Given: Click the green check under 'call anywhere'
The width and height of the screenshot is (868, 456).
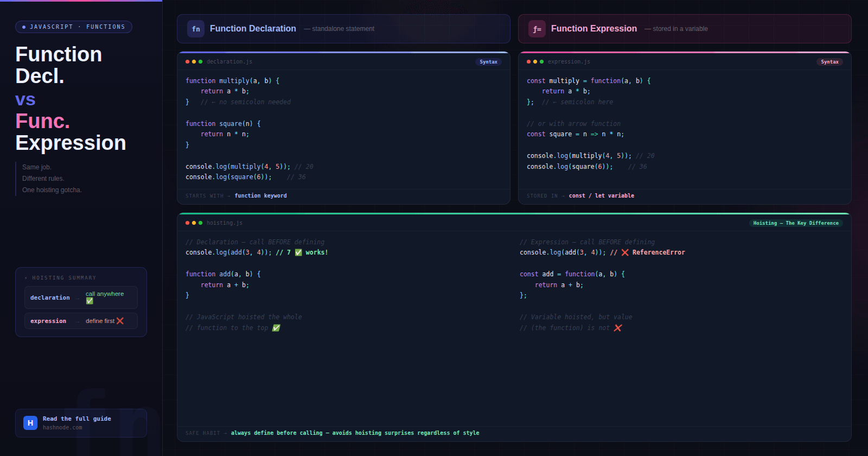Looking at the screenshot, I should click(x=90, y=301).
